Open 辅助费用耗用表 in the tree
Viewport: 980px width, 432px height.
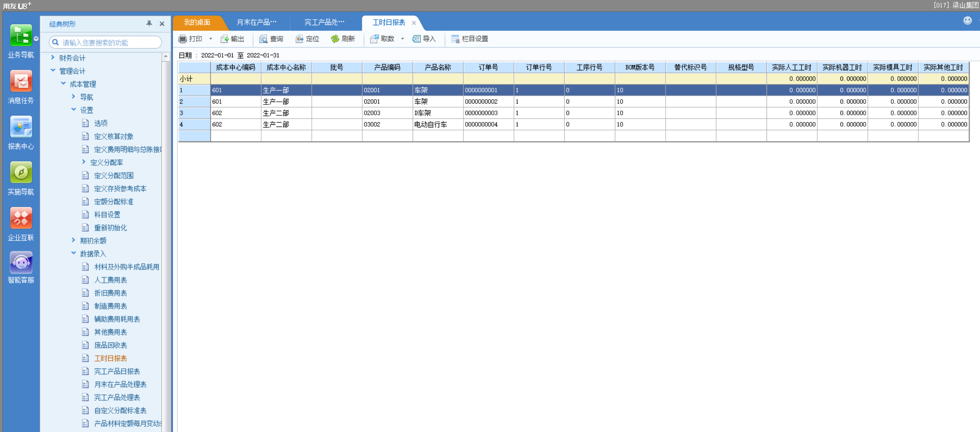(x=117, y=319)
